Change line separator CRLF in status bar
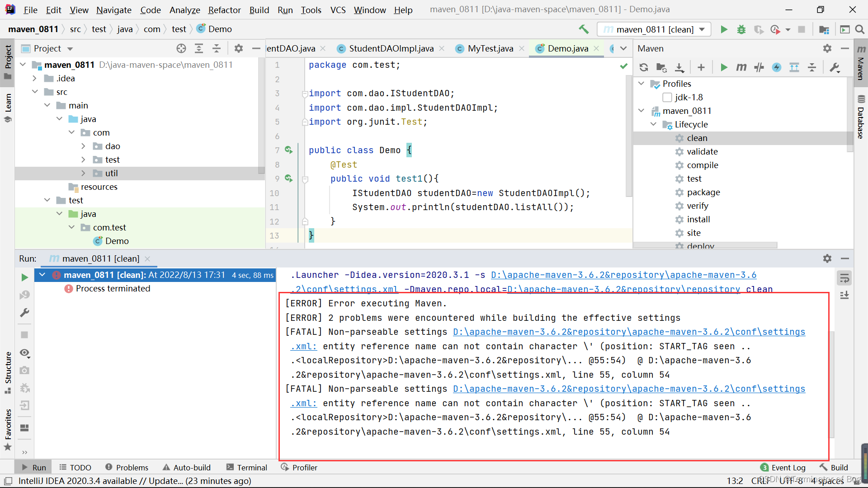 click(760, 481)
